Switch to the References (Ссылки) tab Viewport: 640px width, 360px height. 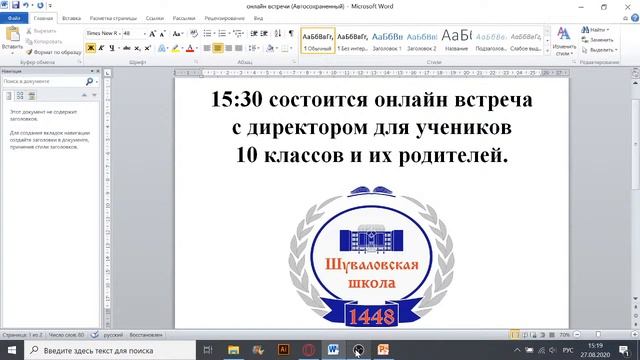point(155,18)
